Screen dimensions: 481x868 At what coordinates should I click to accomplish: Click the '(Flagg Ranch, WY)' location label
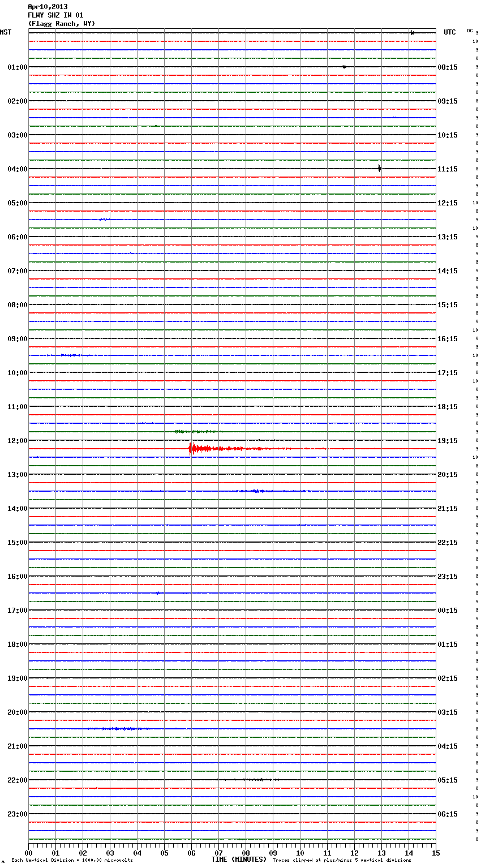[x=62, y=24]
